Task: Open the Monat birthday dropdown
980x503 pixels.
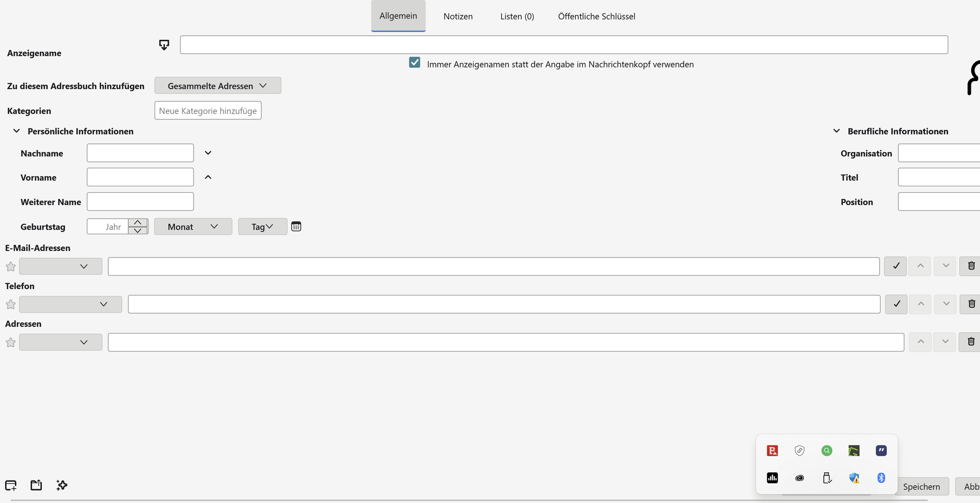Action: click(193, 227)
